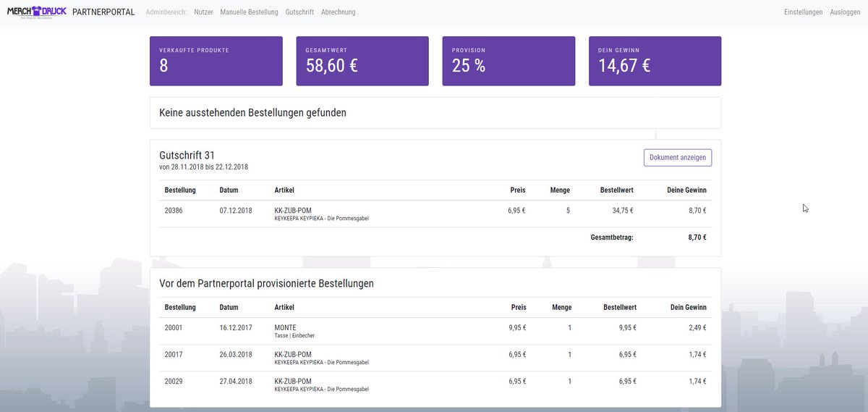Click the Dokument anzeigen button
Screen dimensions: 868x412
(x=678, y=157)
